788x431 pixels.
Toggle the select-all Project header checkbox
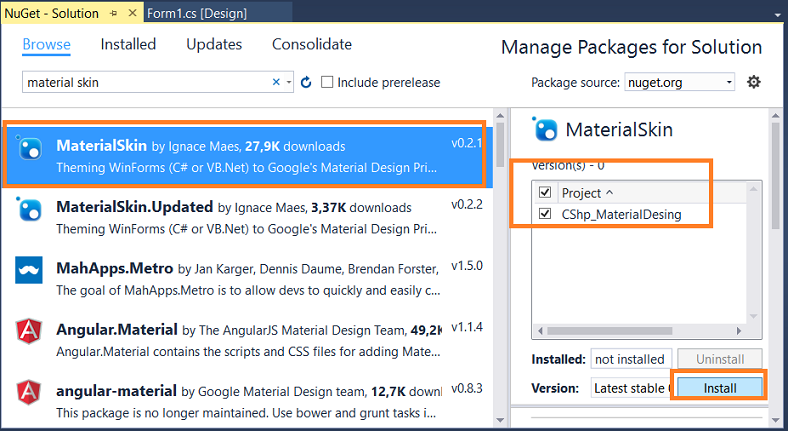(545, 192)
